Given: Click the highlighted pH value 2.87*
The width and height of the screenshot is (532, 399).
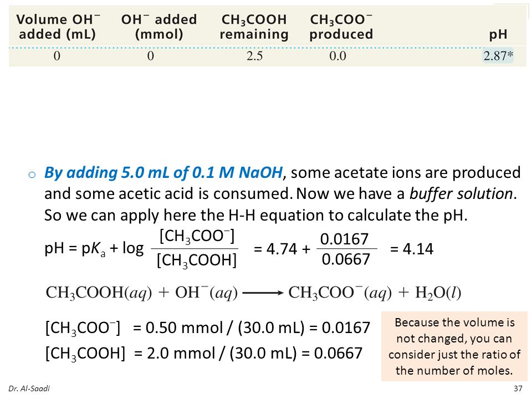Looking at the screenshot, I should tap(498, 55).
